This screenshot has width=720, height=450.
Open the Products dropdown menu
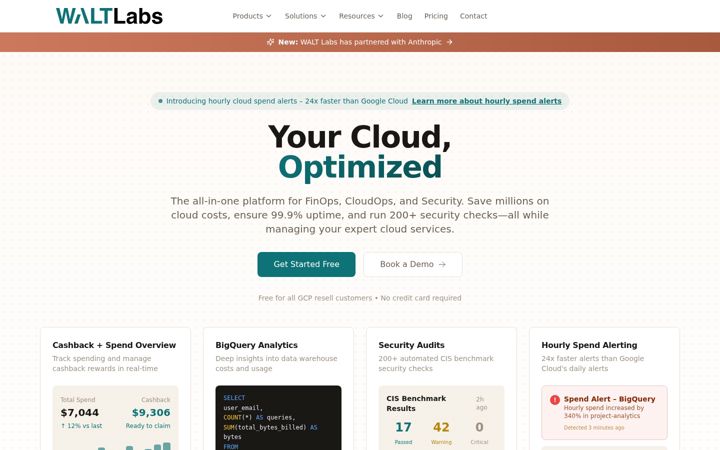point(252,16)
